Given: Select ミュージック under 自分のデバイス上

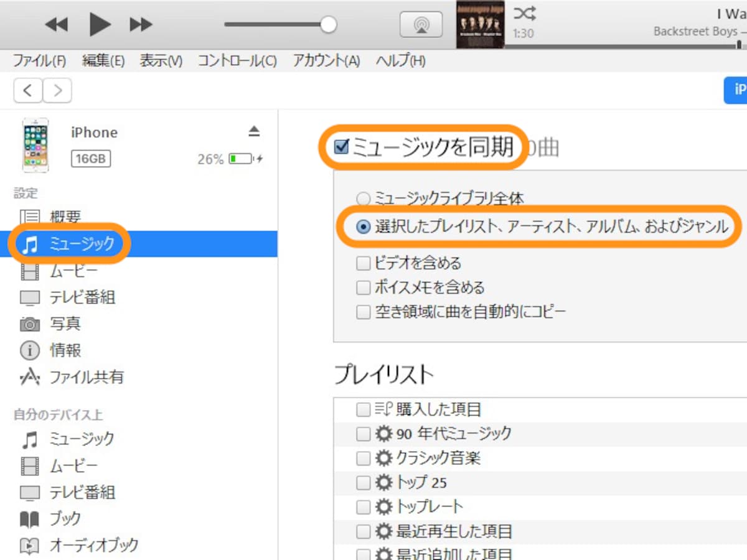Looking at the screenshot, I should (82, 439).
